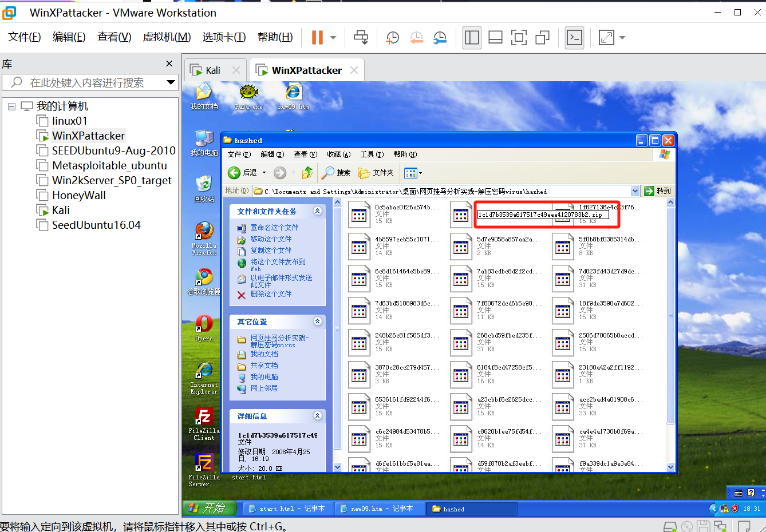Open the dropdown arrow beside the pause button
766x532 pixels.
333,38
